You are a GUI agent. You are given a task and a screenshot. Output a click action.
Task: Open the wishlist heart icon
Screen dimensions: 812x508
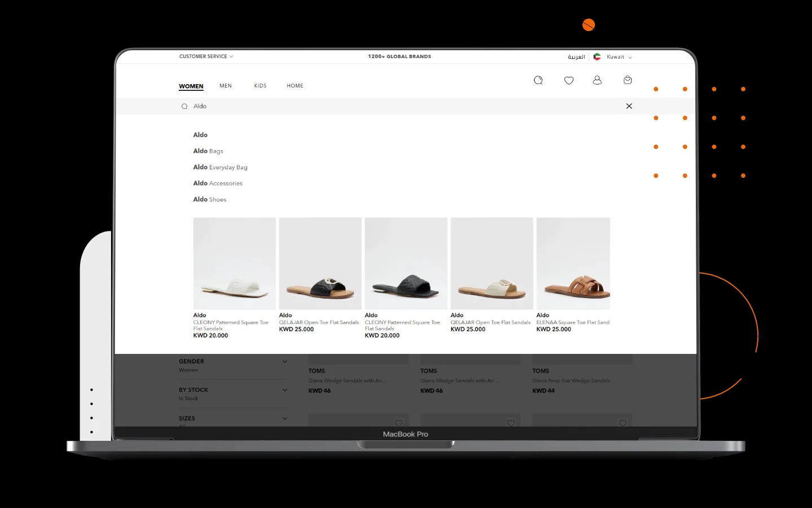pos(569,80)
